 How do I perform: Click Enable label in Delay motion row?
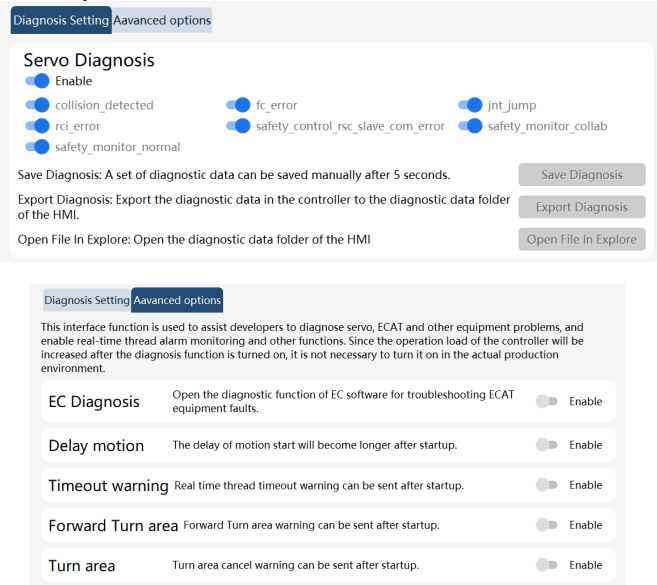pos(586,445)
